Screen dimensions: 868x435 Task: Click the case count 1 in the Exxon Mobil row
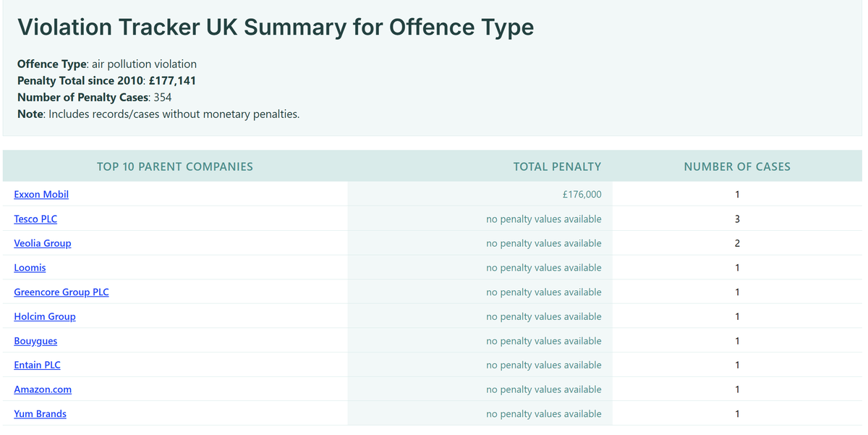[x=737, y=195]
